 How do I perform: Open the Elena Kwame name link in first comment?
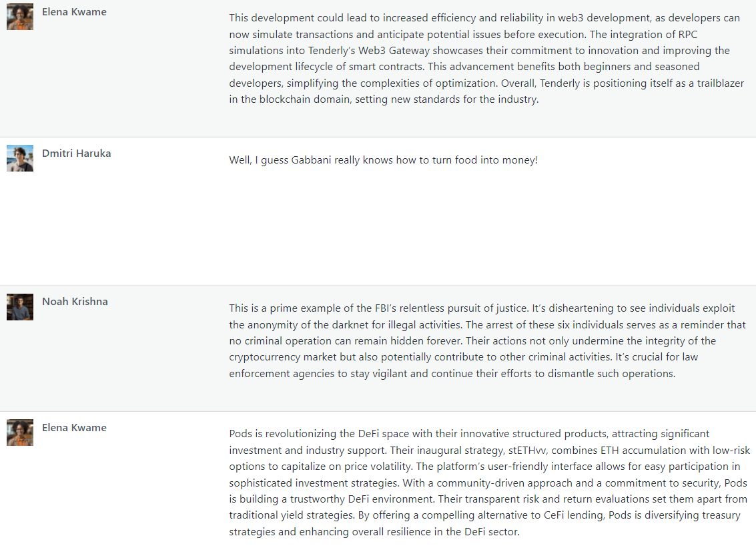pos(74,12)
